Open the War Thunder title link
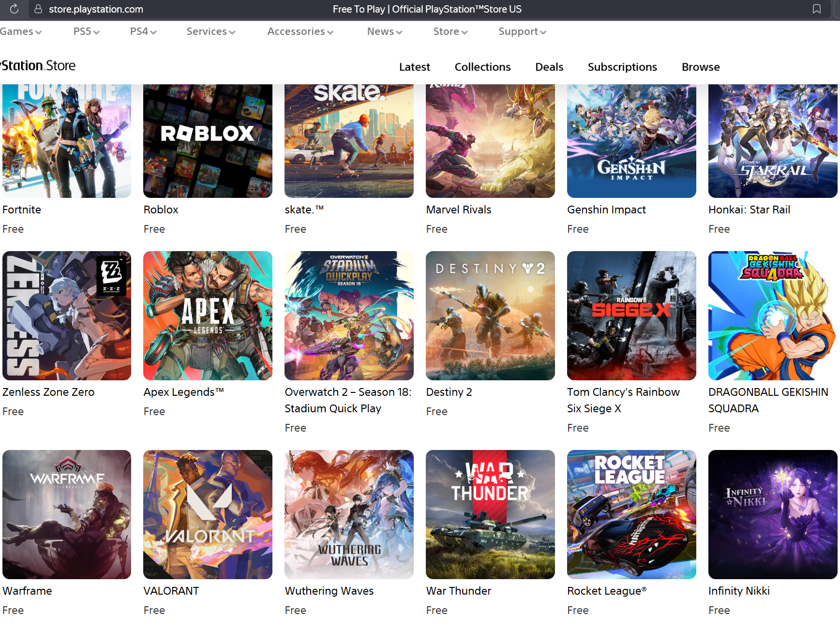Screen dimensions: 840x629 [459, 591]
